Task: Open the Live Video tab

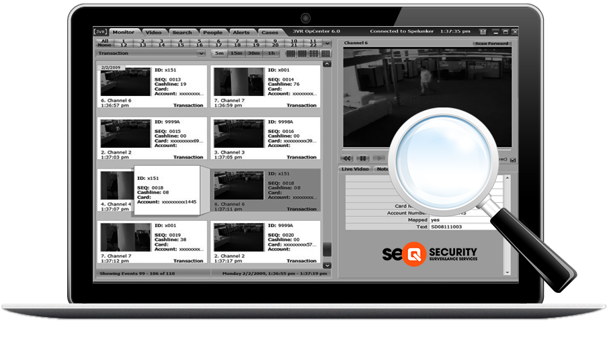Action: pos(356,169)
